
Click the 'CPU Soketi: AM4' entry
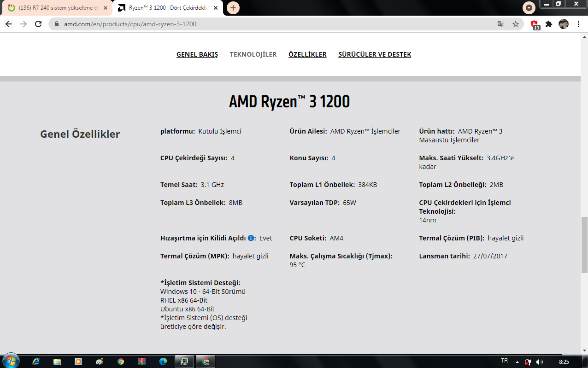click(317, 238)
